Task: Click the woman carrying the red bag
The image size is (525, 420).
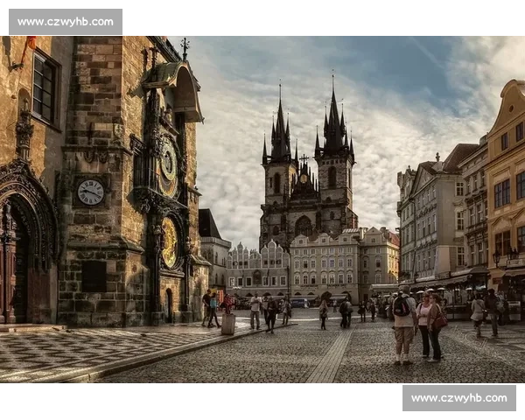Action: coord(433,325)
